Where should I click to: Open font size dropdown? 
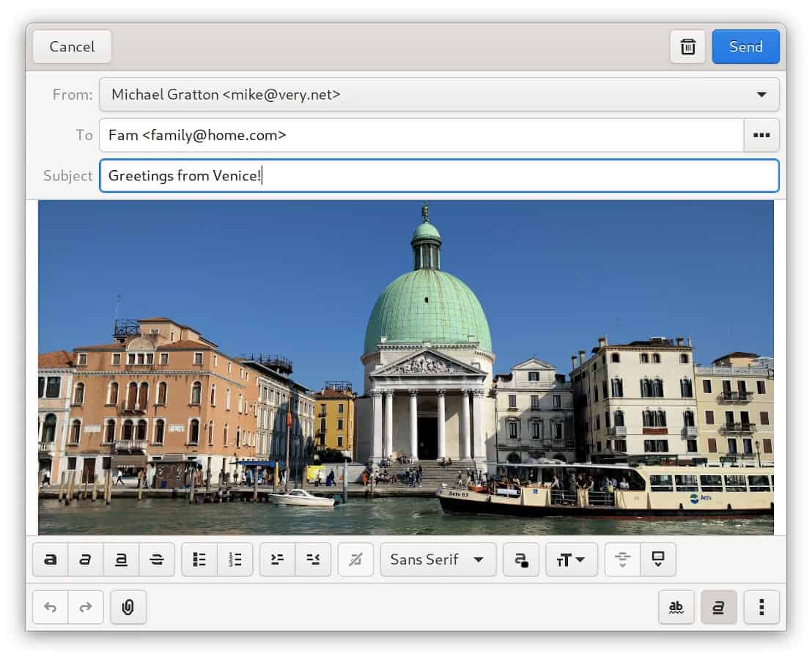[x=571, y=560]
